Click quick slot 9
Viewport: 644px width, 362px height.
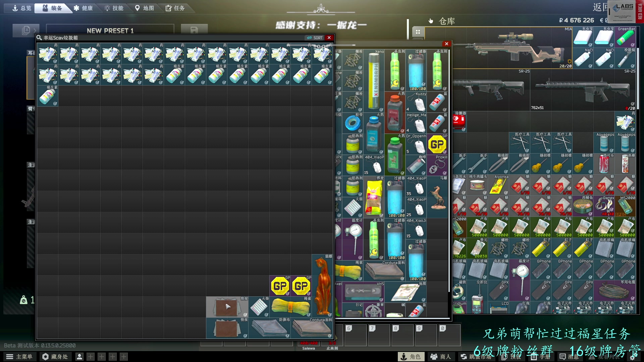point(426,335)
